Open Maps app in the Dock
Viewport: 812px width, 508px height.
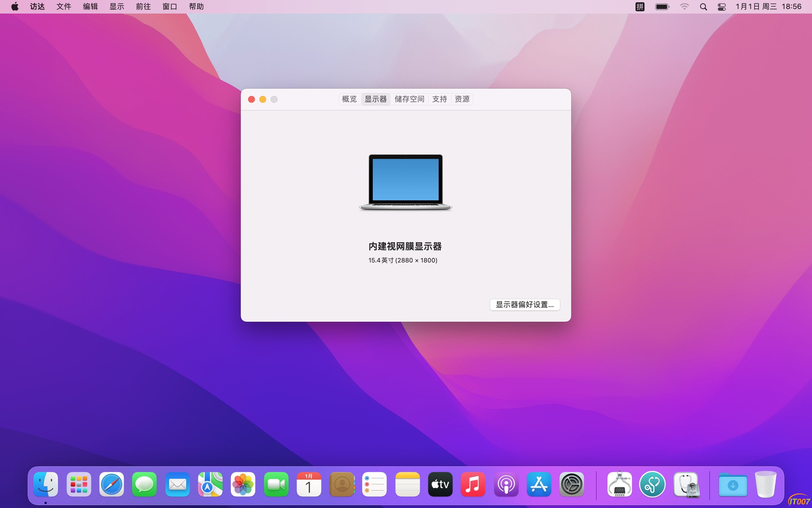click(210, 484)
